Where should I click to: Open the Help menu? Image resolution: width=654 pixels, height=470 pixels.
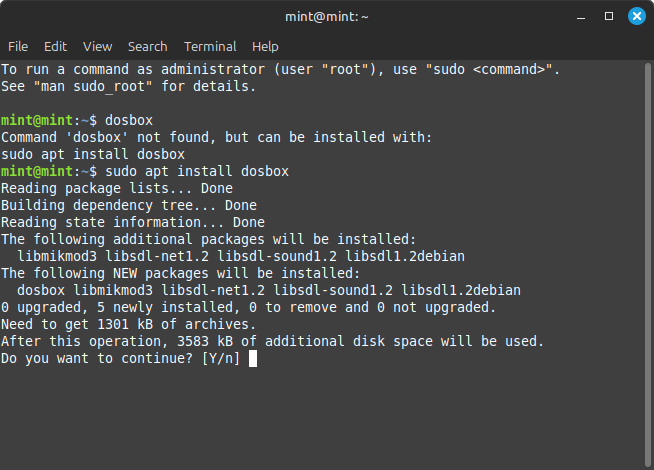click(x=265, y=46)
